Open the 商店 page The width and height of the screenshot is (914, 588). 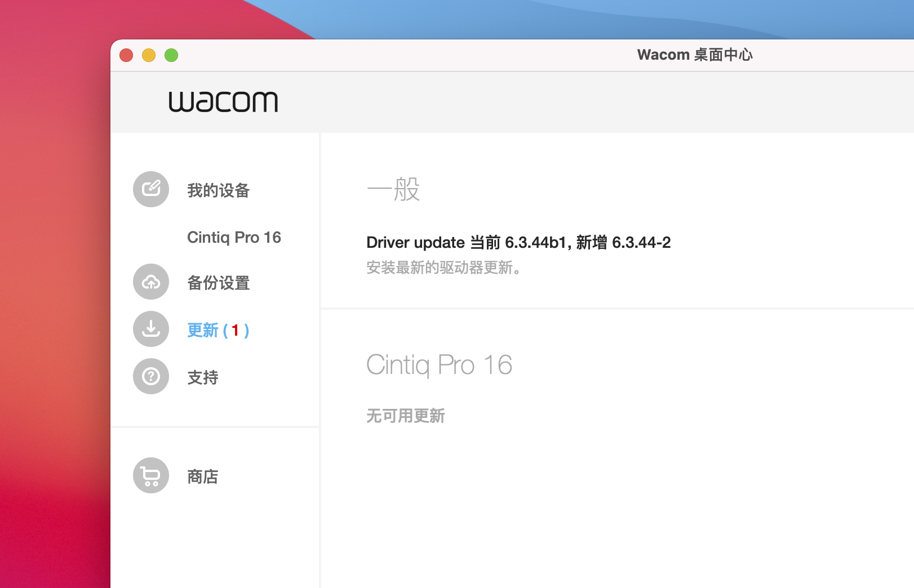[x=203, y=476]
